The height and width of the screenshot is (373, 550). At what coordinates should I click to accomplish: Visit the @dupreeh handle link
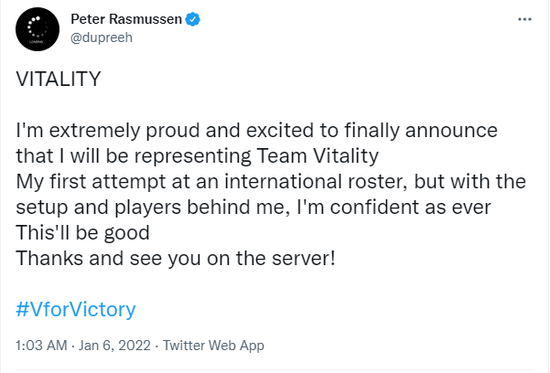click(101, 37)
